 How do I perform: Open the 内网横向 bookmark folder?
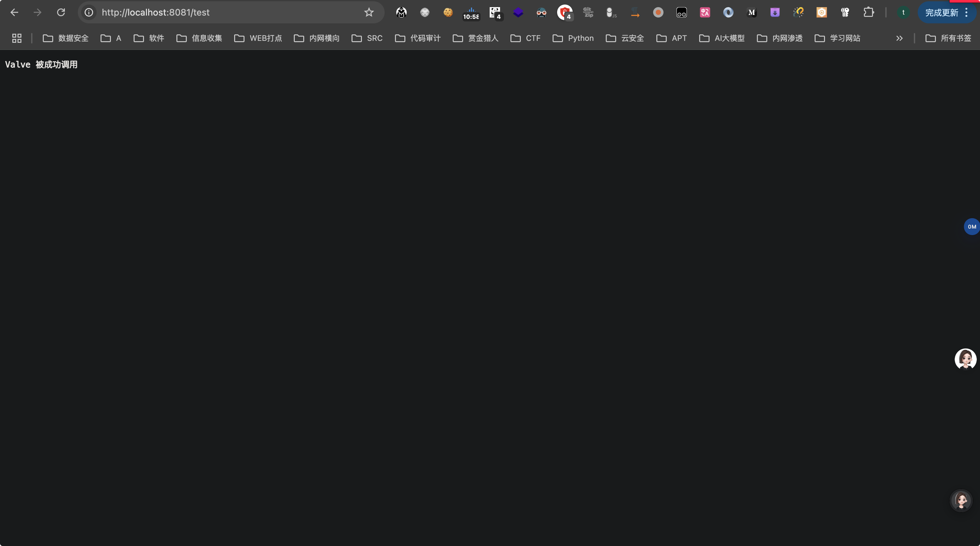(x=317, y=38)
